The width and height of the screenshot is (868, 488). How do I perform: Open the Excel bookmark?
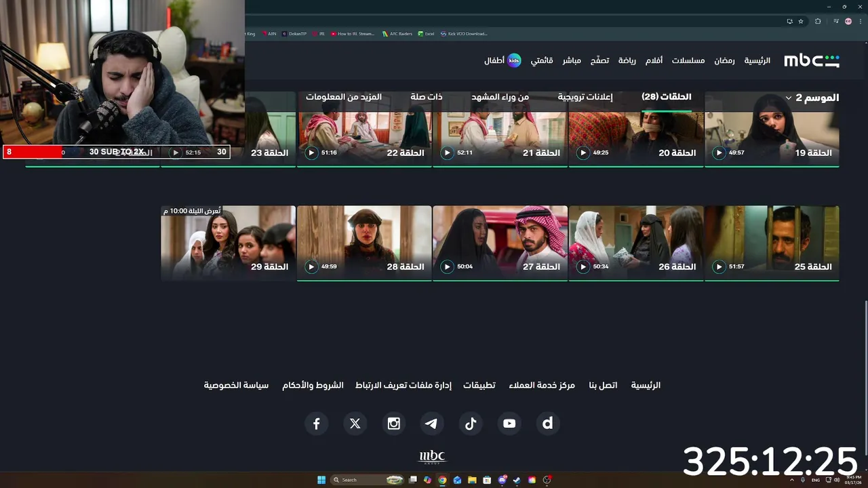click(x=427, y=34)
